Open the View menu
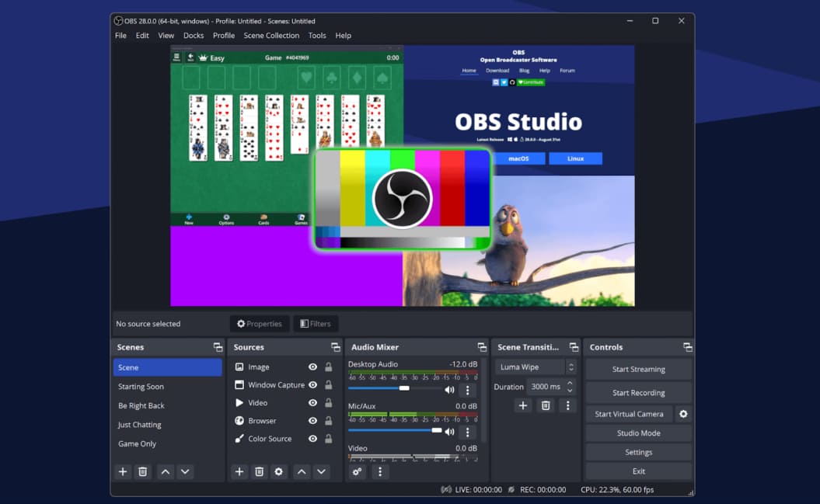820x504 pixels. pyautogui.click(x=166, y=36)
